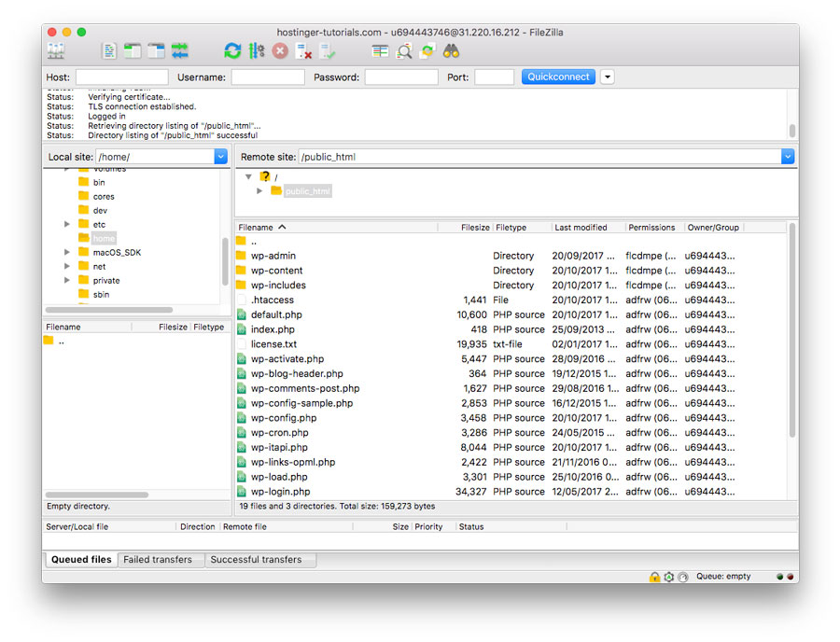
Task: Reconnect to last server icon
Action: (x=327, y=51)
